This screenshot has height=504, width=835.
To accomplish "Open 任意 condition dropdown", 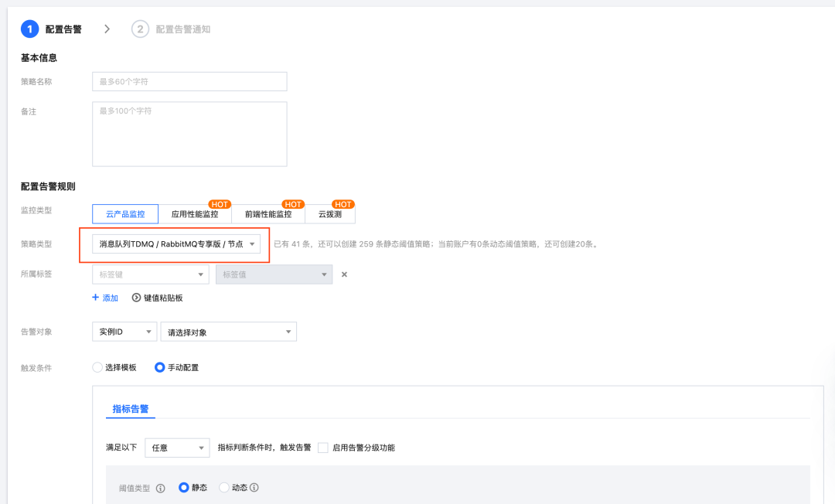I will coord(177,448).
